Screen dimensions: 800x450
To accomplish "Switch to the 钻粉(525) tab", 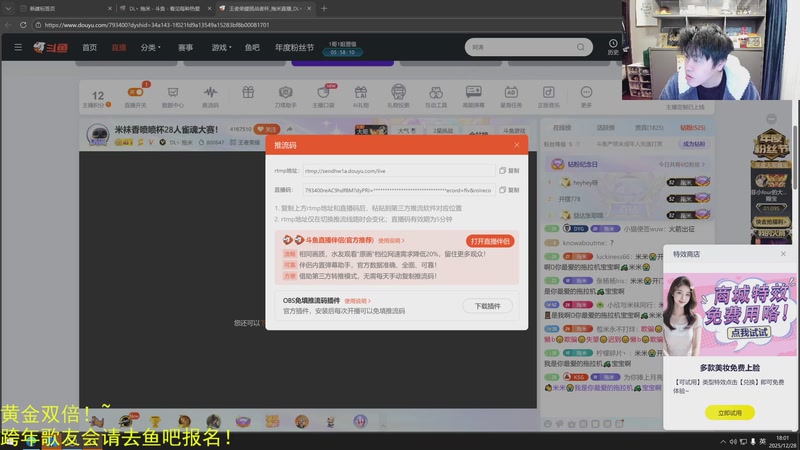I will click(x=692, y=128).
